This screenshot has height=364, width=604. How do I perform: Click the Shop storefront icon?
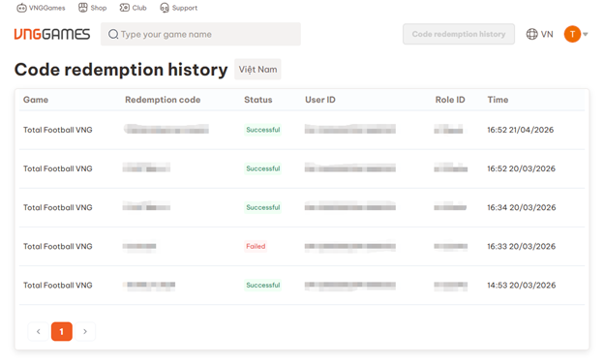point(83,8)
